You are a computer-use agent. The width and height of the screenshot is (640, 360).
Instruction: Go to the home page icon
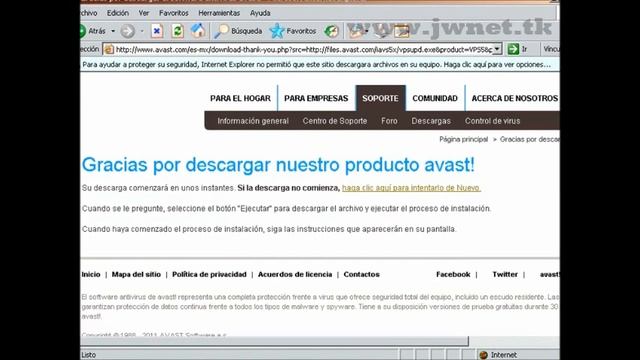(198, 31)
